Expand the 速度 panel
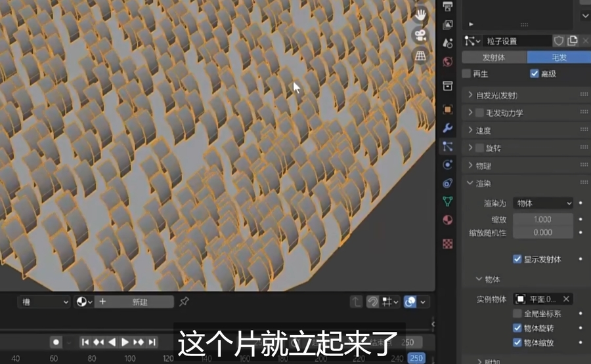591x364 pixels. click(483, 131)
